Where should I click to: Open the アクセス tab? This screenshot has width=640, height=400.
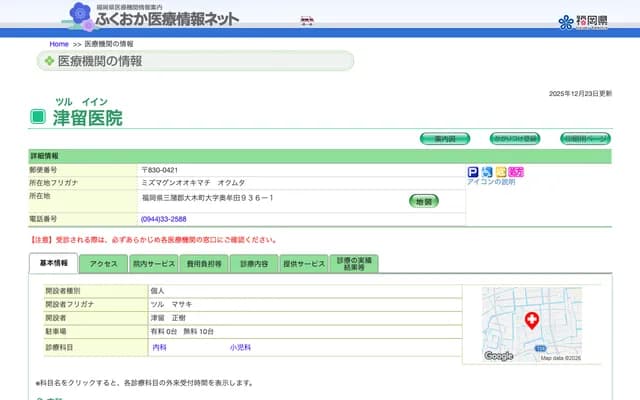pyautogui.click(x=104, y=264)
